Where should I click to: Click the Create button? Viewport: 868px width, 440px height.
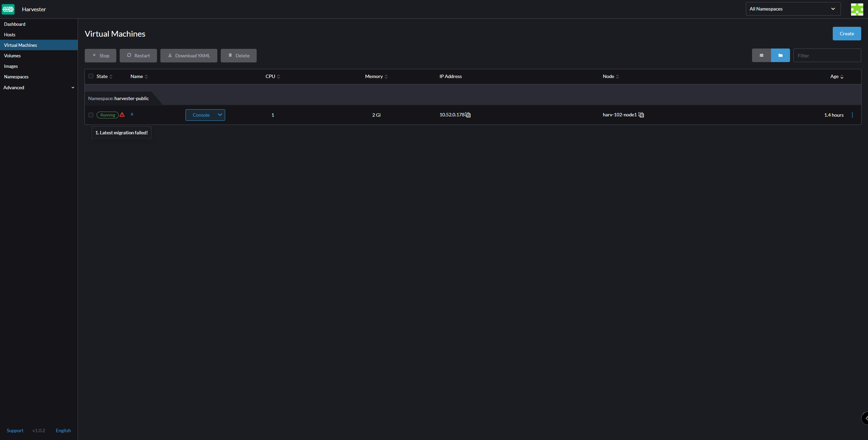click(x=847, y=34)
